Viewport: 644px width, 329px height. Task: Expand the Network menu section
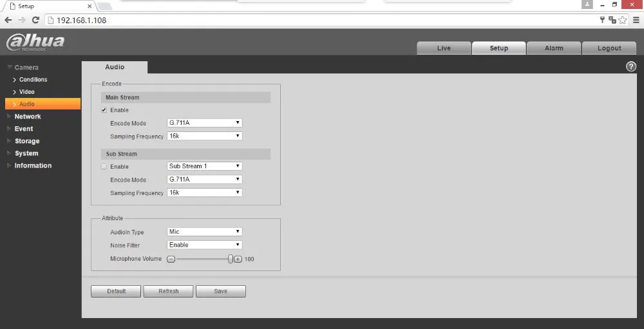(27, 117)
